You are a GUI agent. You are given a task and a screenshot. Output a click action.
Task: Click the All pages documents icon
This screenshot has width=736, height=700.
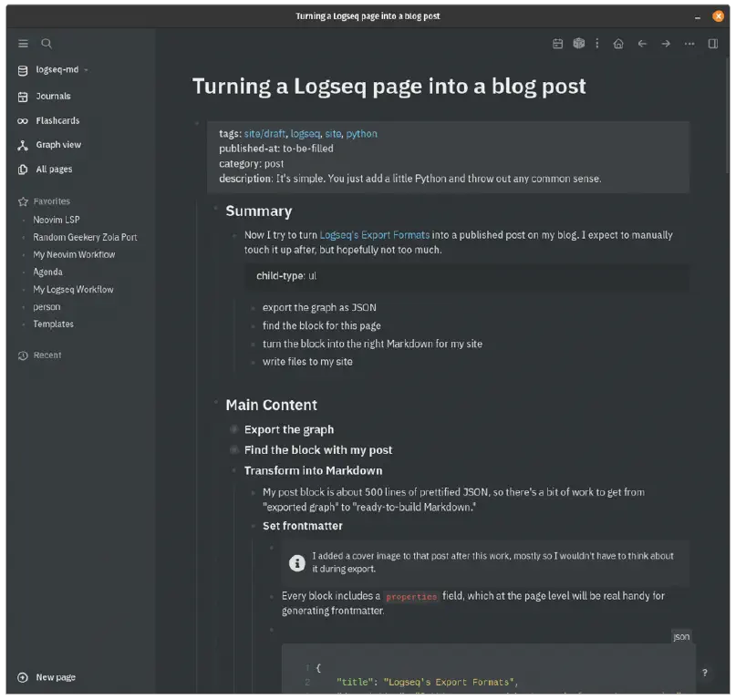pos(23,170)
